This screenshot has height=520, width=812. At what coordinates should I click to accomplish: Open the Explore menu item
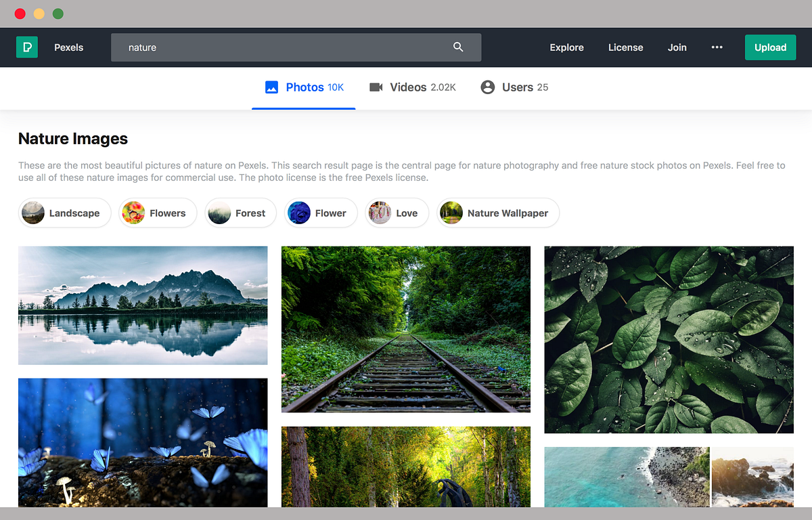click(x=566, y=47)
